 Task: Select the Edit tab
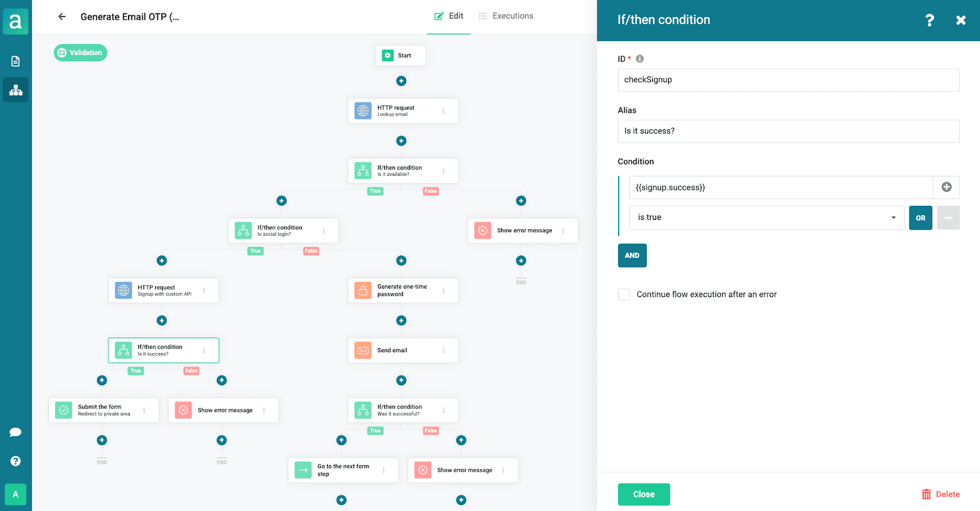point(449,16)
